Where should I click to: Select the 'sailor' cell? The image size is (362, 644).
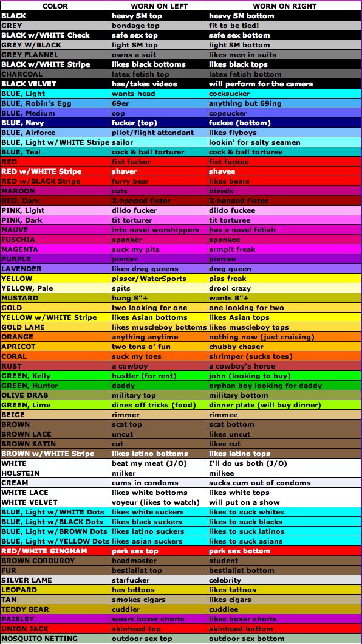click(x=159, y=142)
